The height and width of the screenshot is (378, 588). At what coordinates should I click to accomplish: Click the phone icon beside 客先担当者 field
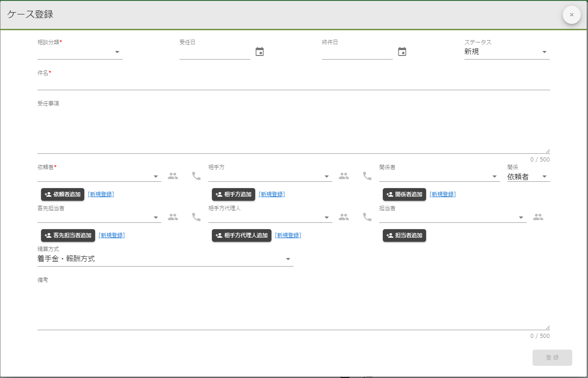196,217
